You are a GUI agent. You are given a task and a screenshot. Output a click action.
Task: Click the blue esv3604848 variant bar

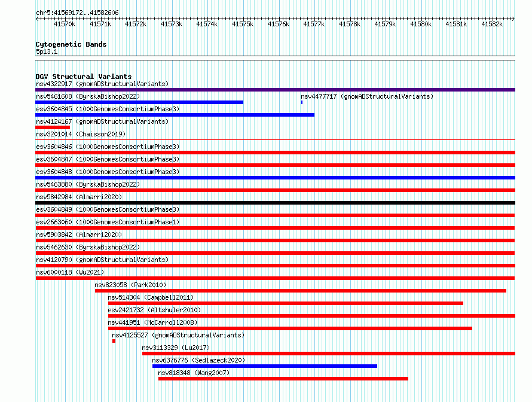coord(275,178)
